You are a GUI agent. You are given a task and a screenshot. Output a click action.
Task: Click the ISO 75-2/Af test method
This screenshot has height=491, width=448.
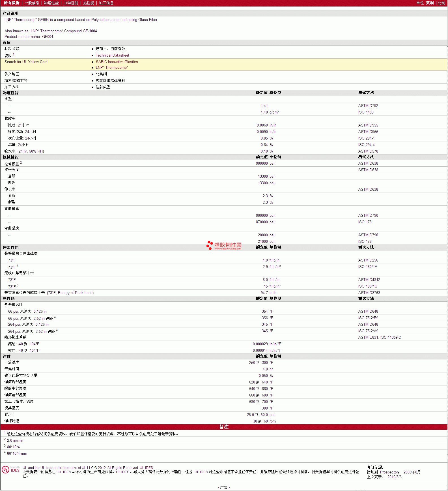click(x=368, y=331)
